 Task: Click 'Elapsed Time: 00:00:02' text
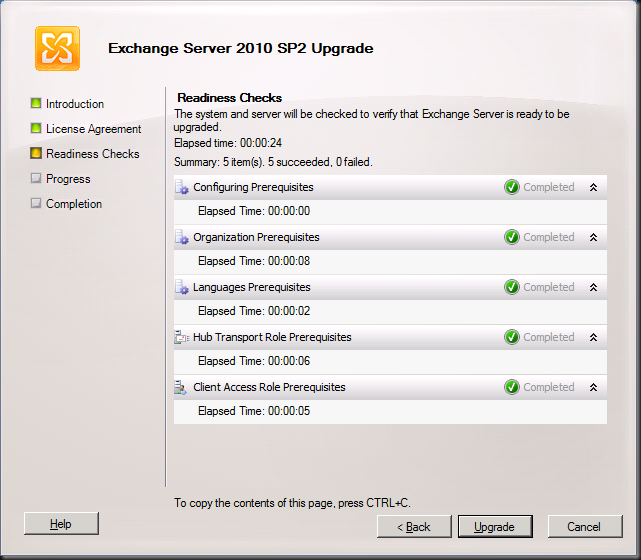[254, 311]
